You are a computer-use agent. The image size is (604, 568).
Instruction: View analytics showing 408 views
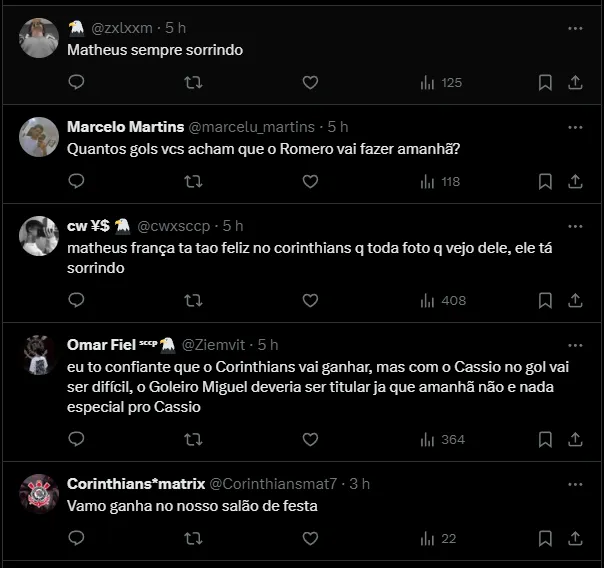442,300
